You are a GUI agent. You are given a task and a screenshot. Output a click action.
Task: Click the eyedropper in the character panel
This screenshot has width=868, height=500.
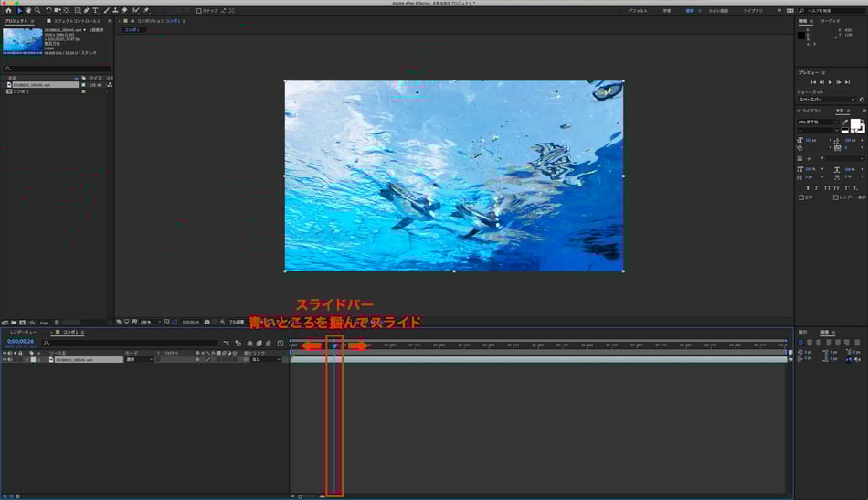coord(844,122)
